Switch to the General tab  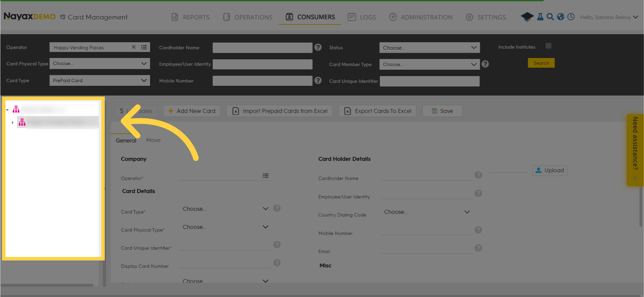click(126, 140)
